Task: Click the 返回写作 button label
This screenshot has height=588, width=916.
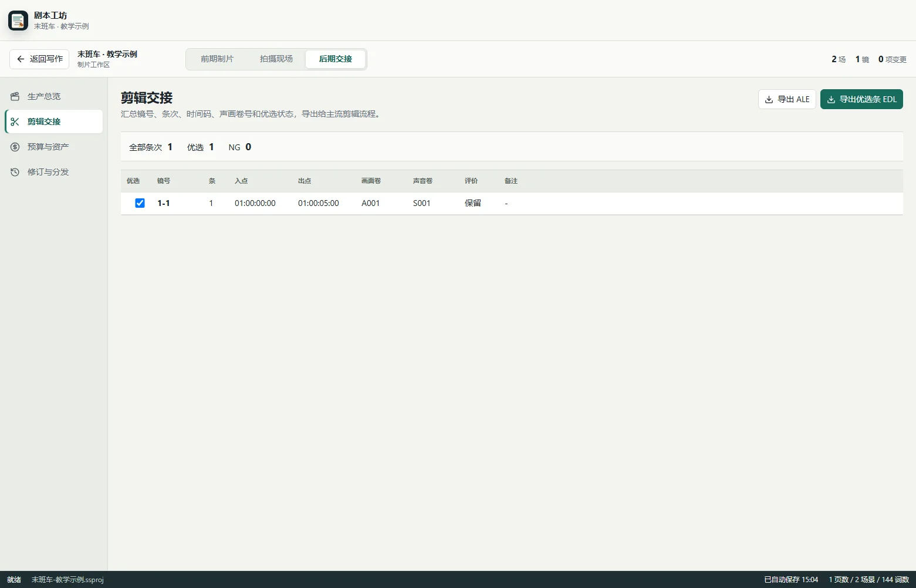Action: [x=46, y=59]
